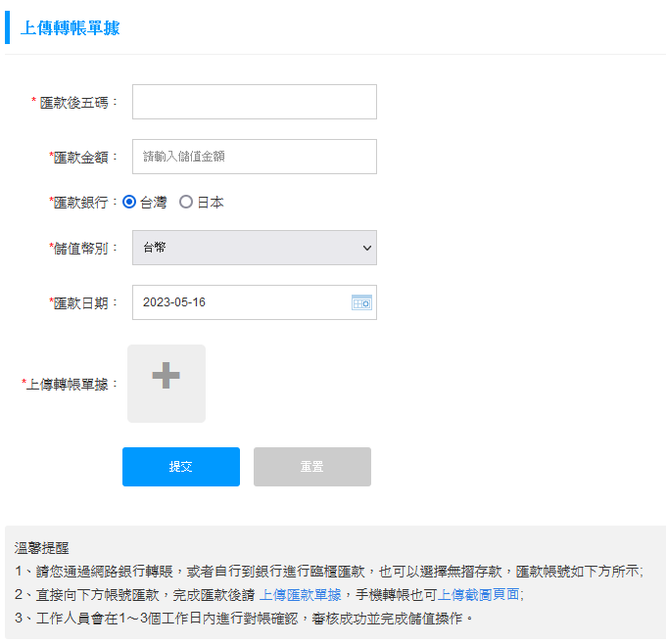Expand the 儲值幣別 dropdown showing 台幣
This screenshot has height=644, width=666.
pyautogui.click(x=255, y=248)
